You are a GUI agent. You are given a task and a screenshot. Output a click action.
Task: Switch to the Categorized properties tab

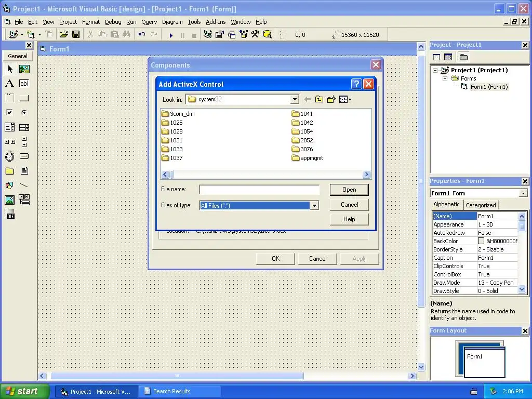tap(481, 205)
